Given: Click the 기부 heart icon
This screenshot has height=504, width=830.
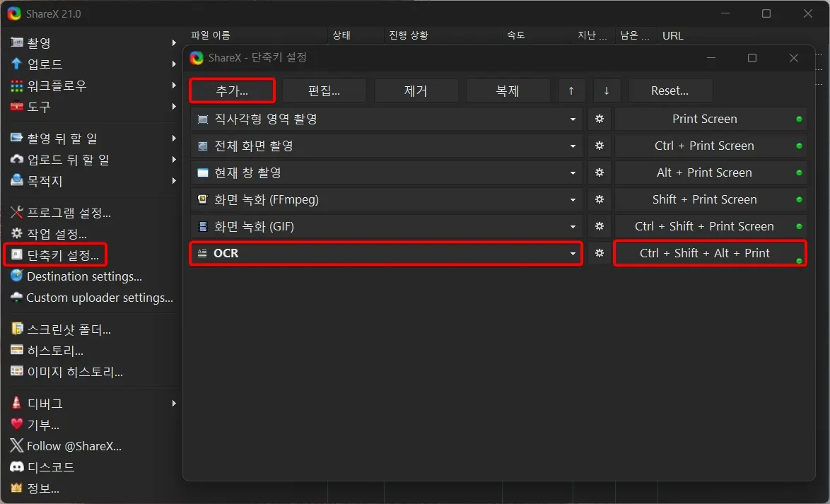Looking at the screenshot, I should [17, 425].
